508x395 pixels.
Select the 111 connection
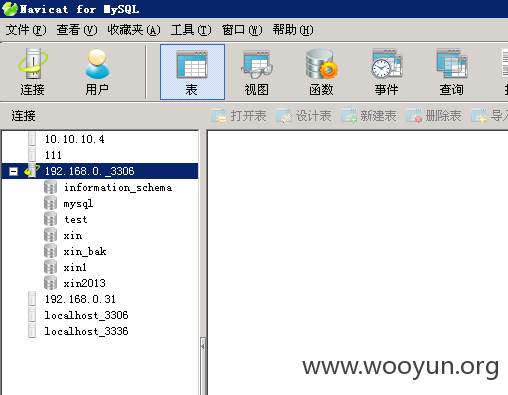53,155
